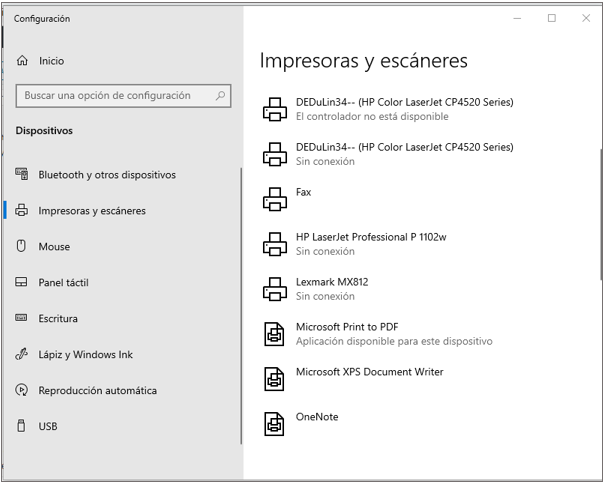Click 'Aplicación disponible para este dispositivo' text
This screenshot has width=604, height=483.
pos(394,341)
